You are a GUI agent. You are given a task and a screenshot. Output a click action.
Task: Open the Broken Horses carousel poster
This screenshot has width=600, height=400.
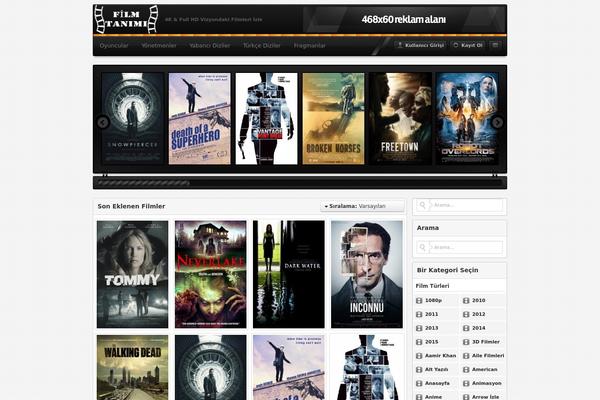tap(333, 119)
